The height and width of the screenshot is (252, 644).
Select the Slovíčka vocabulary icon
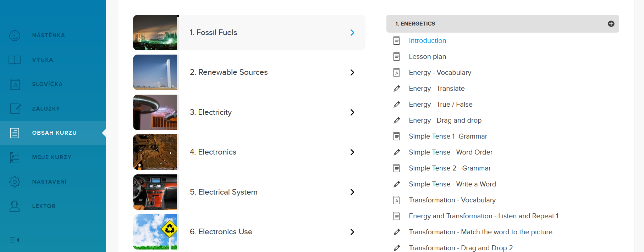coord(15,84)
